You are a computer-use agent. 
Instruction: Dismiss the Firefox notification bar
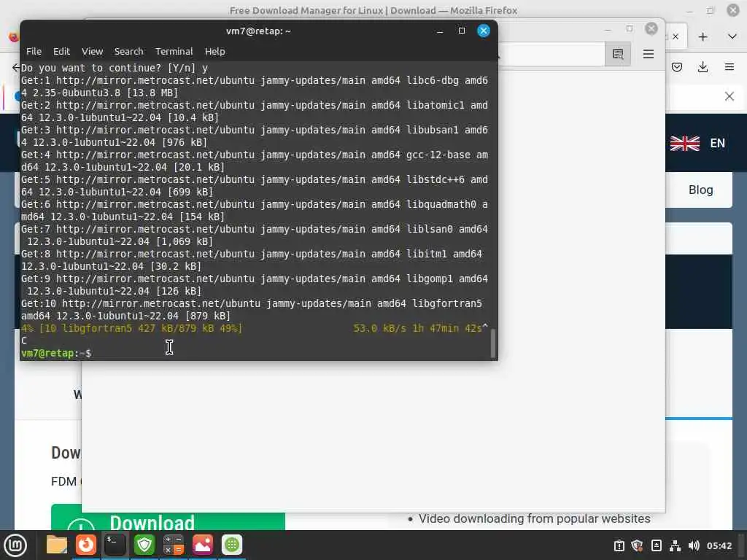click(729, 96)
